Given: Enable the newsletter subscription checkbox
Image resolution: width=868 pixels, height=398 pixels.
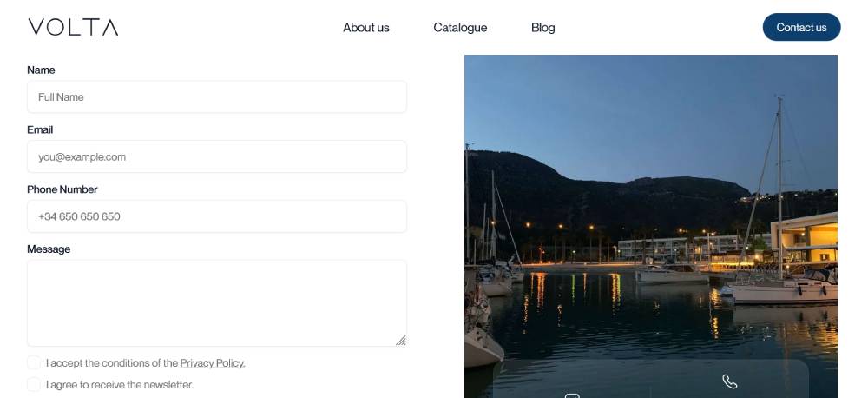Looking at the screenshot, I should click(34, 385).
